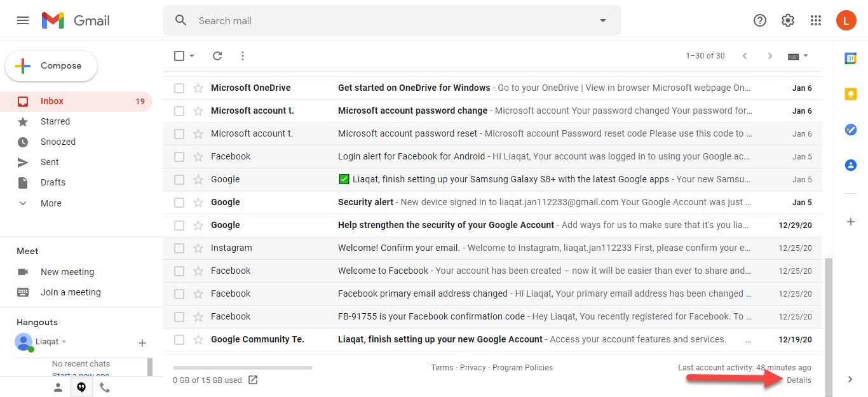Image resolution: width=868 pixels, height=397 pixels.
Task: Open the Settings gear icon
Action: pyautogui.click(x=788, y=20)
